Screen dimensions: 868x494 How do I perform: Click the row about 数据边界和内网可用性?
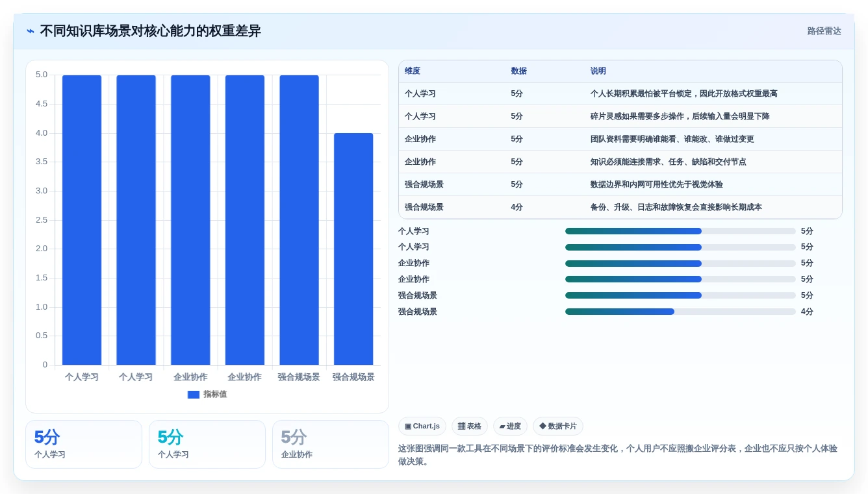click(620, 184)
